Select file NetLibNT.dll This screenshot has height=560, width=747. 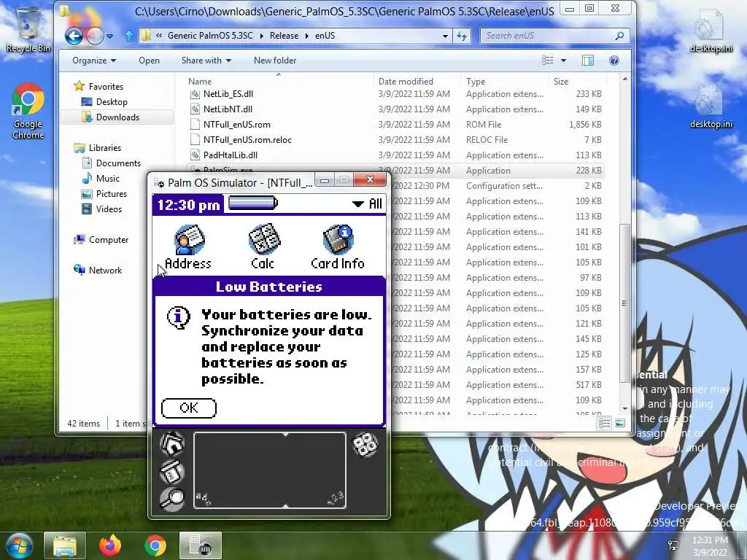pos(228,109)
